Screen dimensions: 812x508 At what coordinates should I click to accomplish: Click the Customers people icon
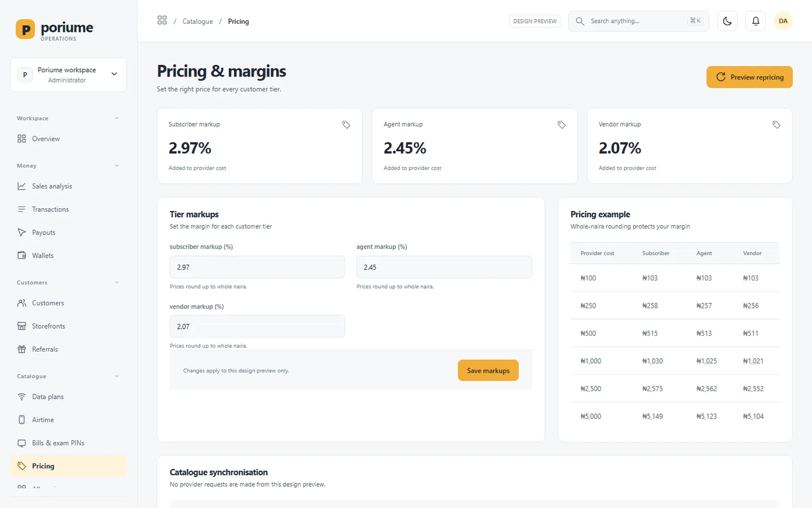(x=21, y=303)
